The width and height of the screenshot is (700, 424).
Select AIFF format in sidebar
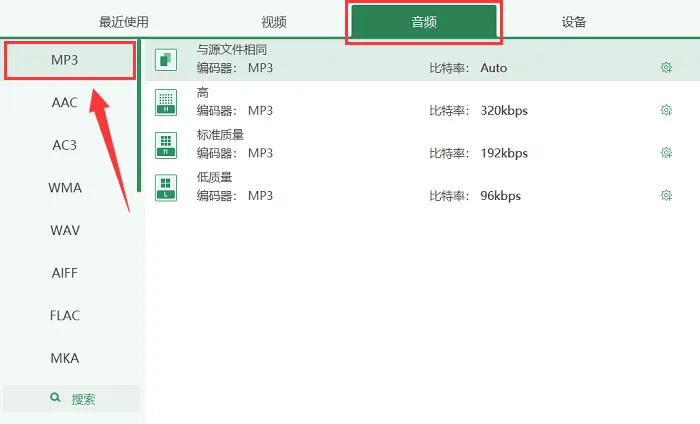pyautogui.click(x=65, y=273)
